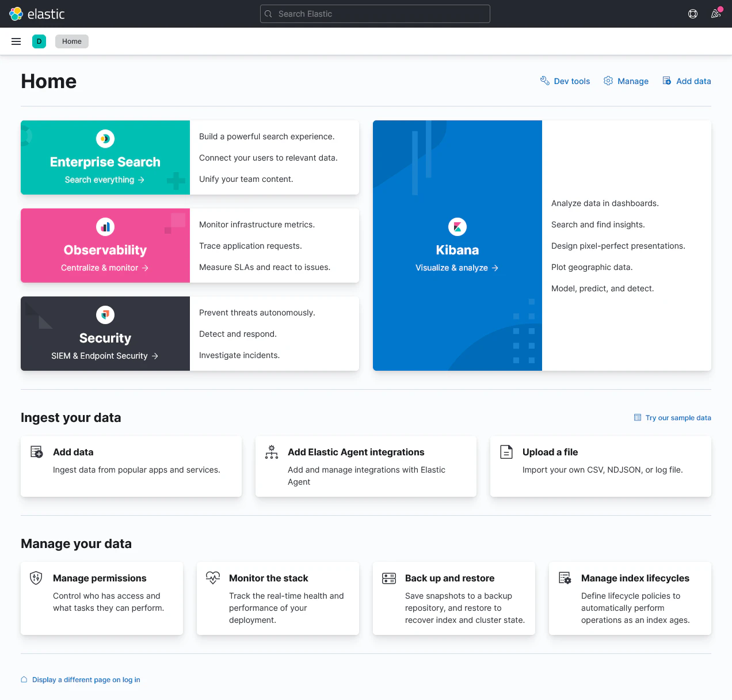Open the help menu lifebuoy icon
The image size is (732, 700).
693,14
